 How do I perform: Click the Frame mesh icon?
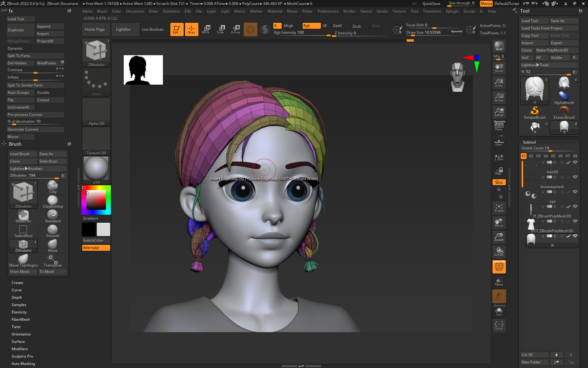(x=499, y=208)
